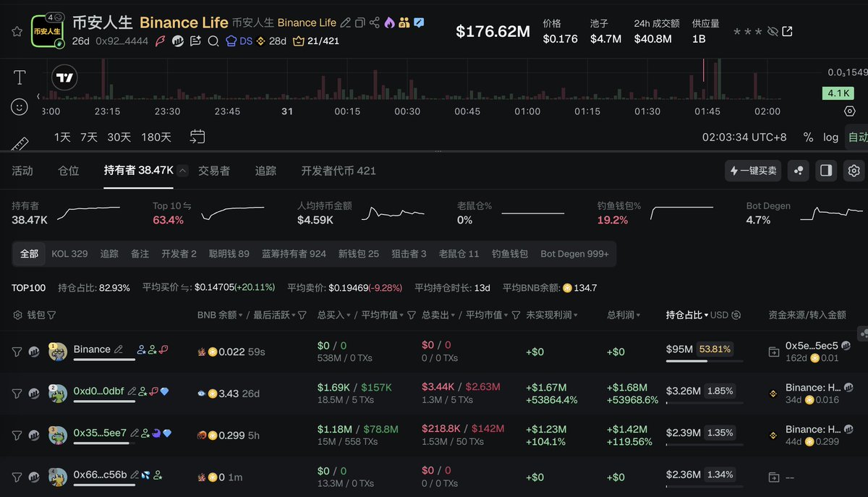Click the add-note icon in the header row

click(195, 41)
